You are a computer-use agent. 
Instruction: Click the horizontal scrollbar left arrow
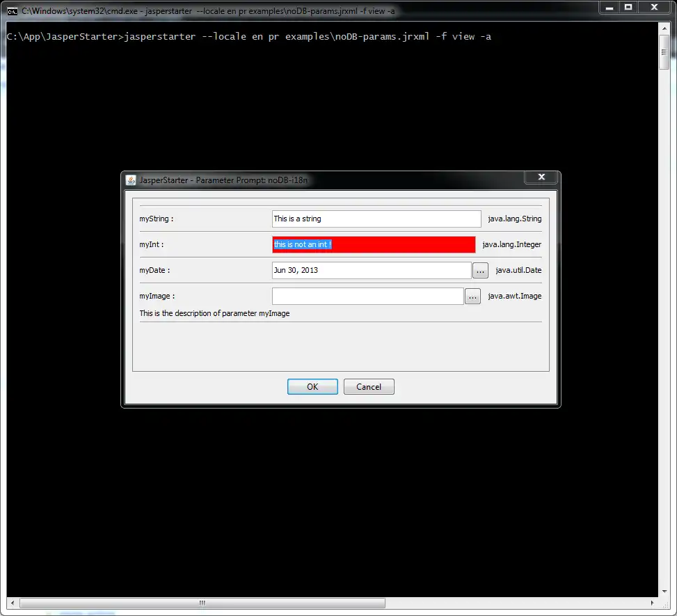pyautogui.click(x=12, y=603)
